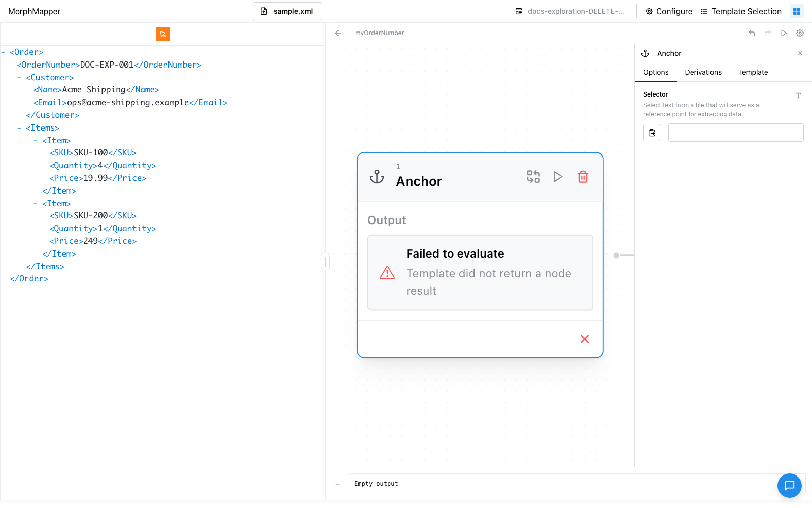812x508 pixels.
Task: Click the Price value 249
Action: coord(90,241)
